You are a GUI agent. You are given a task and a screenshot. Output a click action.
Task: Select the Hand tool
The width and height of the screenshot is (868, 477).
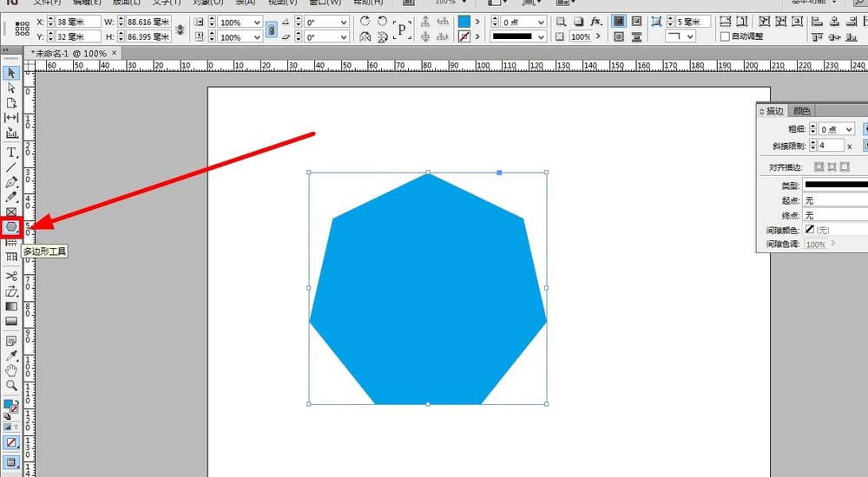coord(11,370)
